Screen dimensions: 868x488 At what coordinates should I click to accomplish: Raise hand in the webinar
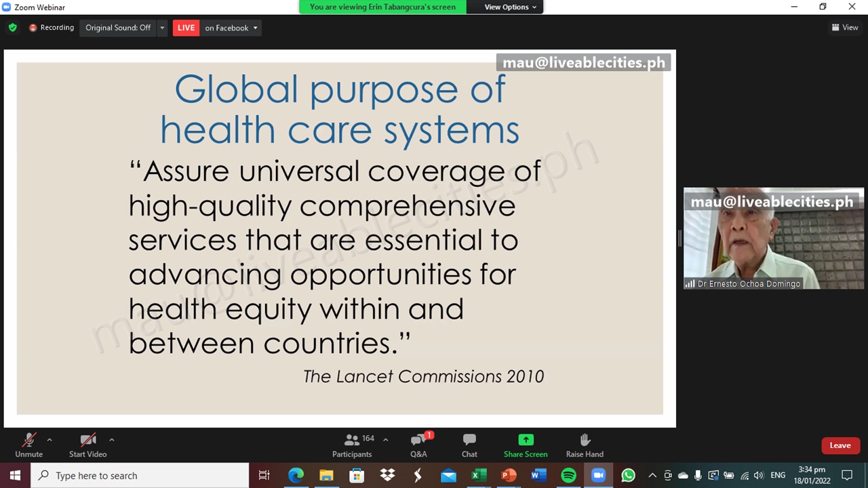click(585, 445)
